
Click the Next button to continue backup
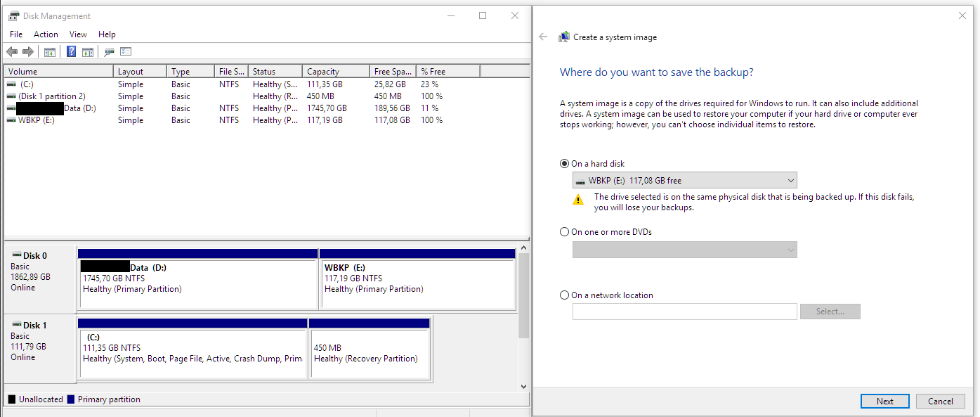pos(884,401)
